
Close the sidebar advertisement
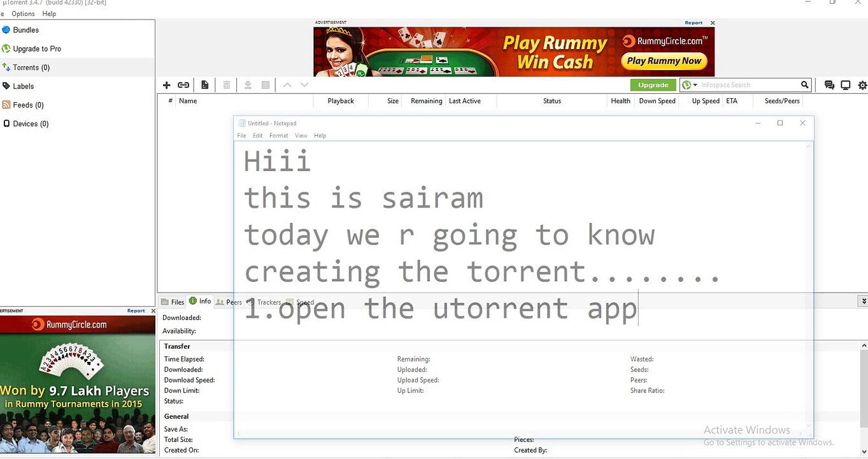pyautogui.click(x=153, y=311)
